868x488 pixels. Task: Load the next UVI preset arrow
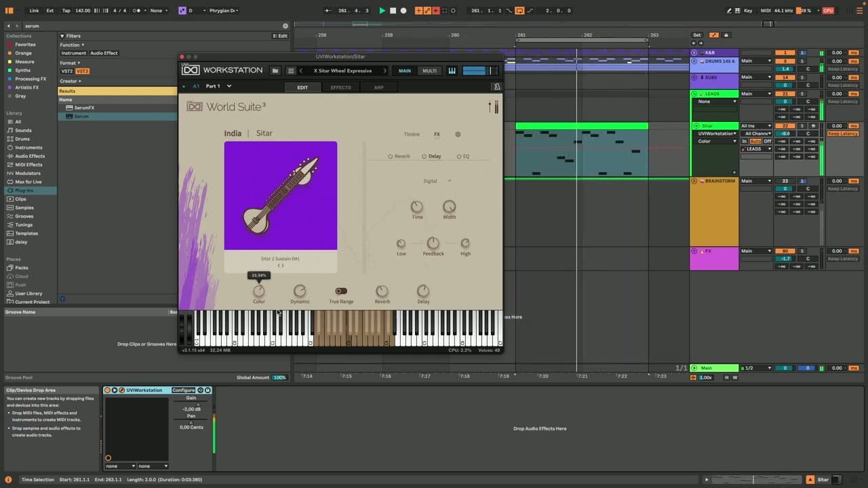pyautogui.click(x=384, y=70)
